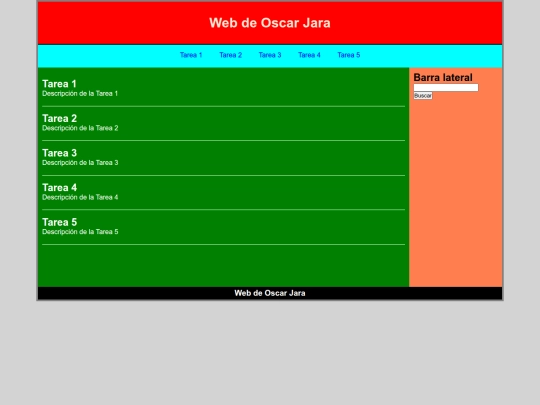Focus the sidebar search text field

(446, 87)
